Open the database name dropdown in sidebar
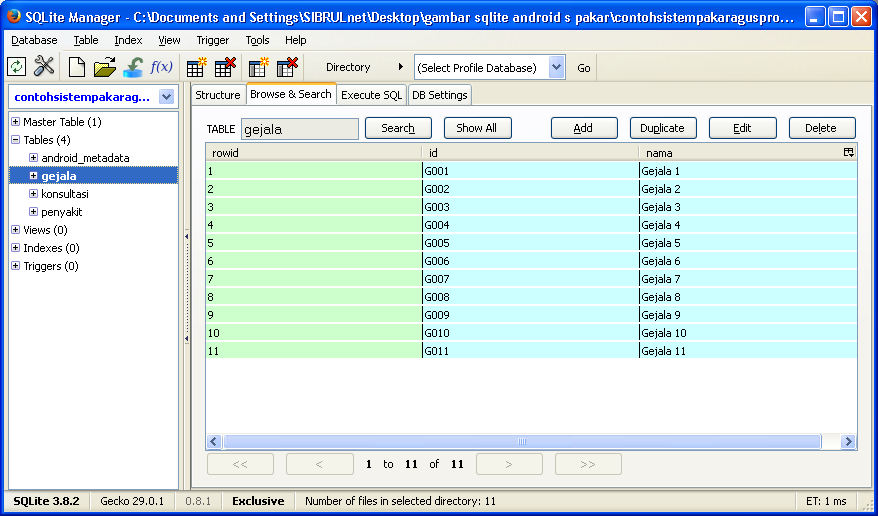The width and height of the screenshot is (878, 516). [166, 97]
